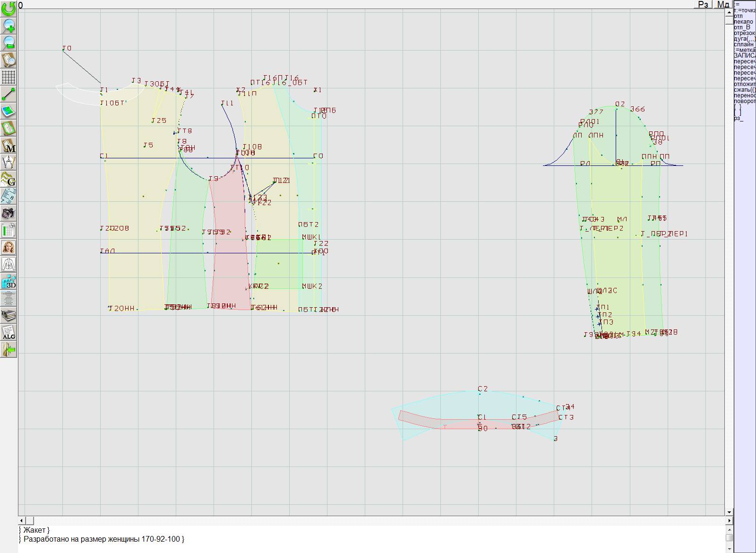Click the canvas vertical scrollbar down arrow
The image size is (756, 553).
729,512
